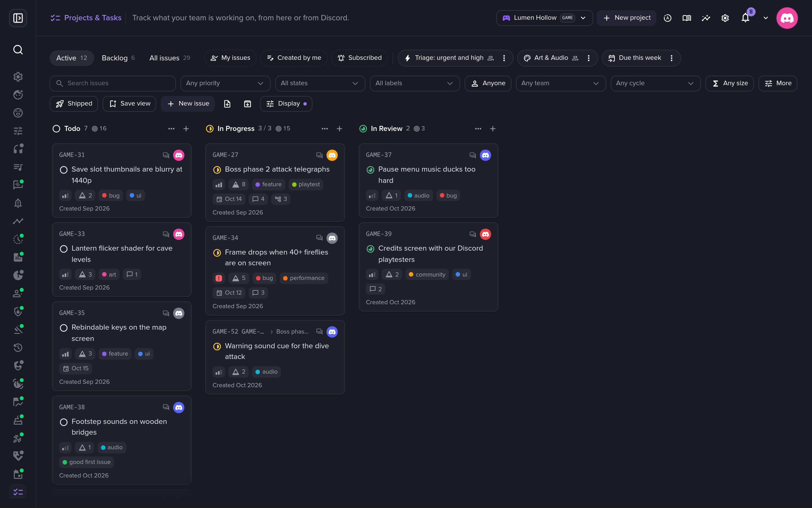Click the New issue button

pos(188,104)
